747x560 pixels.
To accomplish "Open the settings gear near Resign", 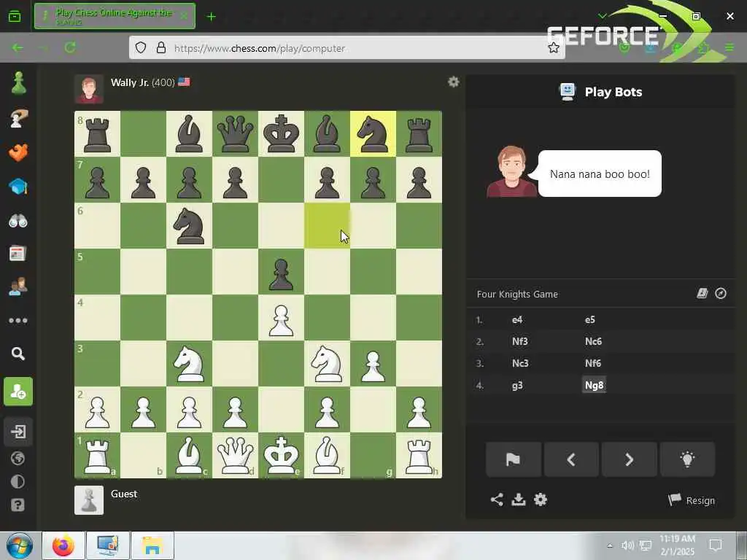I will click(x=541, y=499).
